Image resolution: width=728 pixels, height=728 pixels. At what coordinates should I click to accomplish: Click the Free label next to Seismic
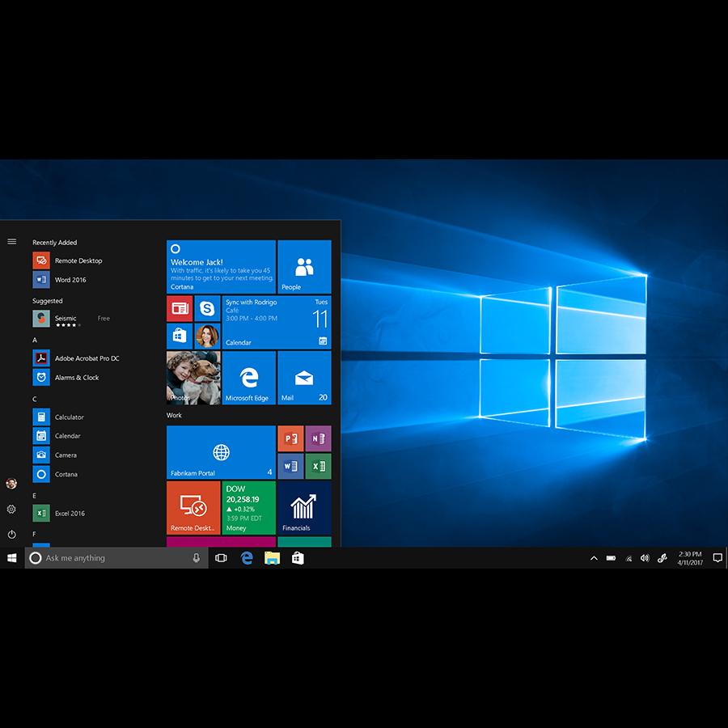pyautogui.click(x=104, y=318)
